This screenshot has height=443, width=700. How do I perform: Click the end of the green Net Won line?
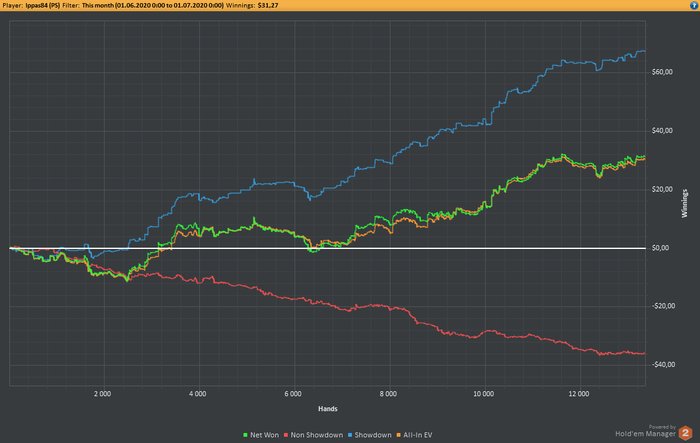(645, 156)
